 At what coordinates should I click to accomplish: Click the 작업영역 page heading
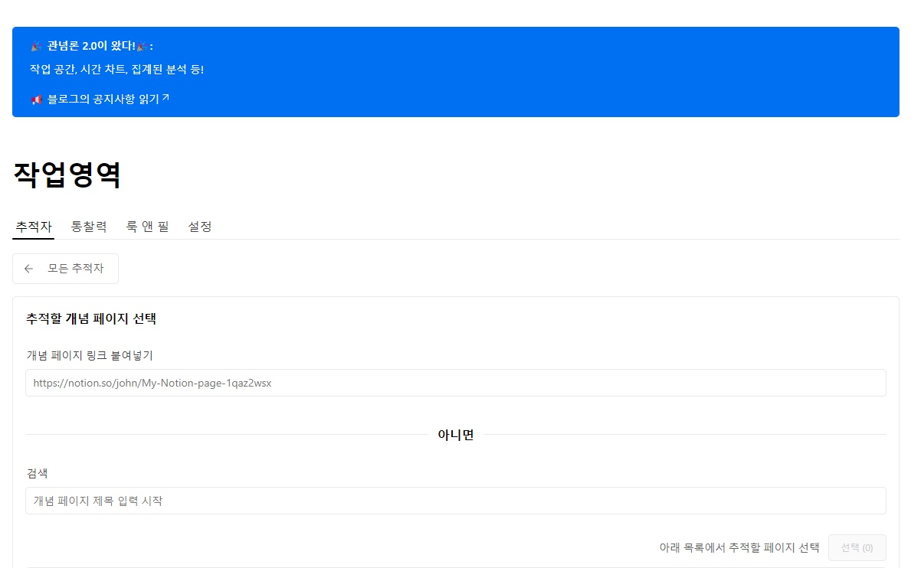pyautogui.click(x=67, y=175)
